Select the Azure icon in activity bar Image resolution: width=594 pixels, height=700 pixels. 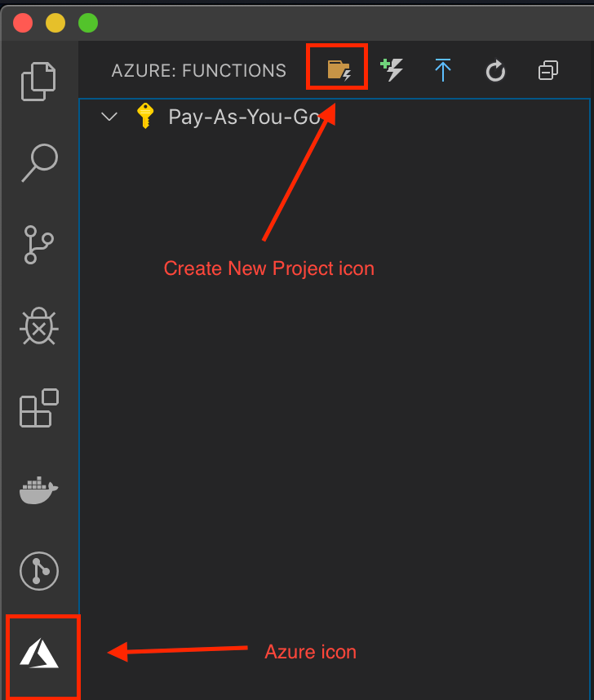[x=39, y=653]
